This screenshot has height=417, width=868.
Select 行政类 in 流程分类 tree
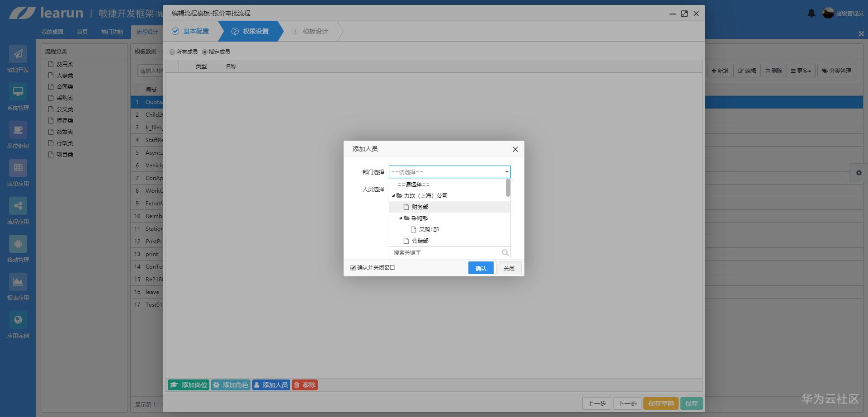(65, 143)
